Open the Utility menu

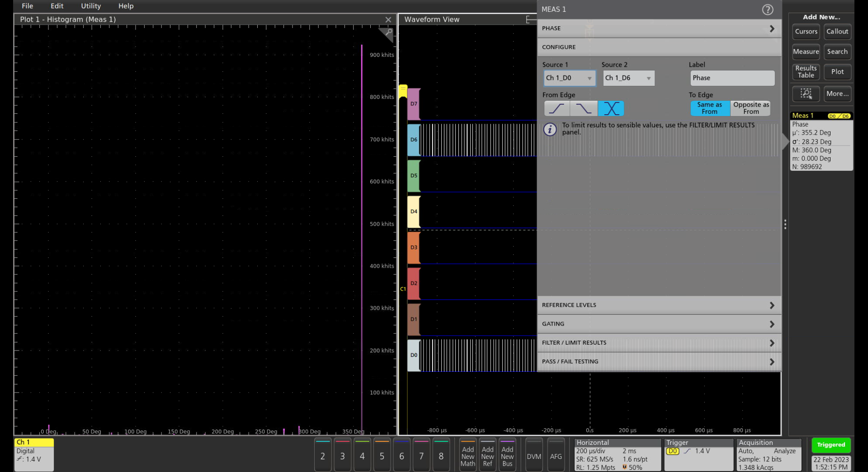click(91, 6)
